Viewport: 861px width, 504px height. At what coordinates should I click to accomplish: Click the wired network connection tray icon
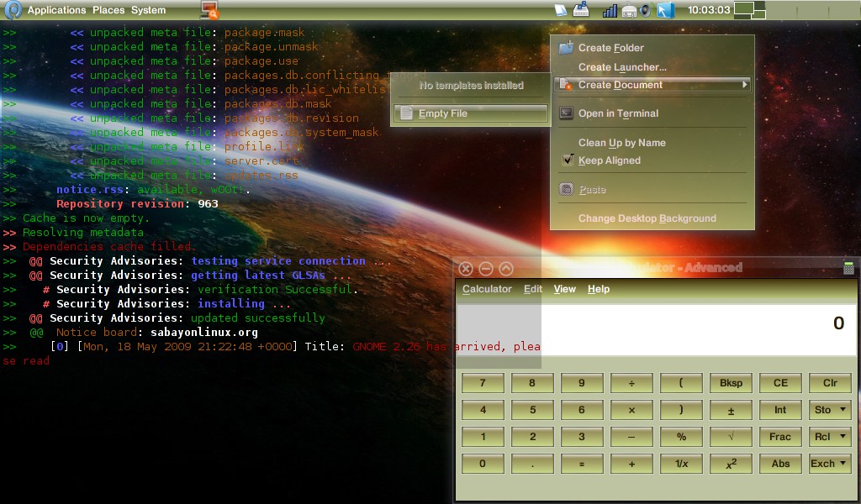point(629,10)
